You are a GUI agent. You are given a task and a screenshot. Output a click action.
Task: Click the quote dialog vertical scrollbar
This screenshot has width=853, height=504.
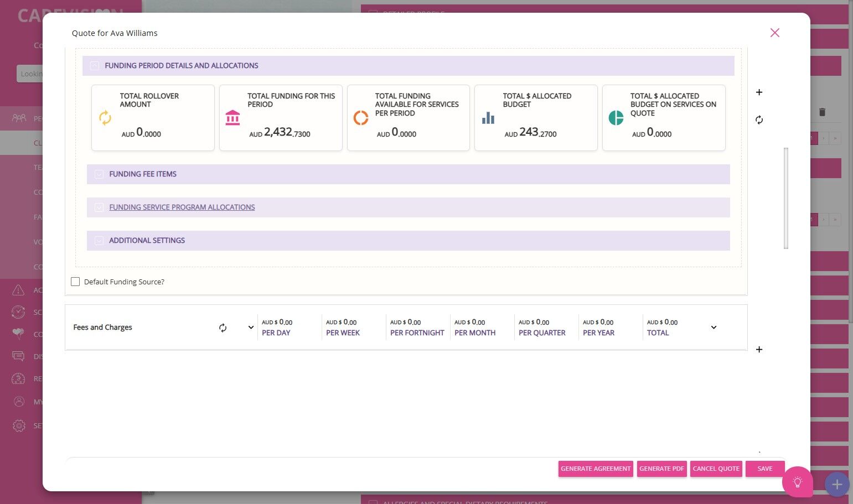(785, 198)
